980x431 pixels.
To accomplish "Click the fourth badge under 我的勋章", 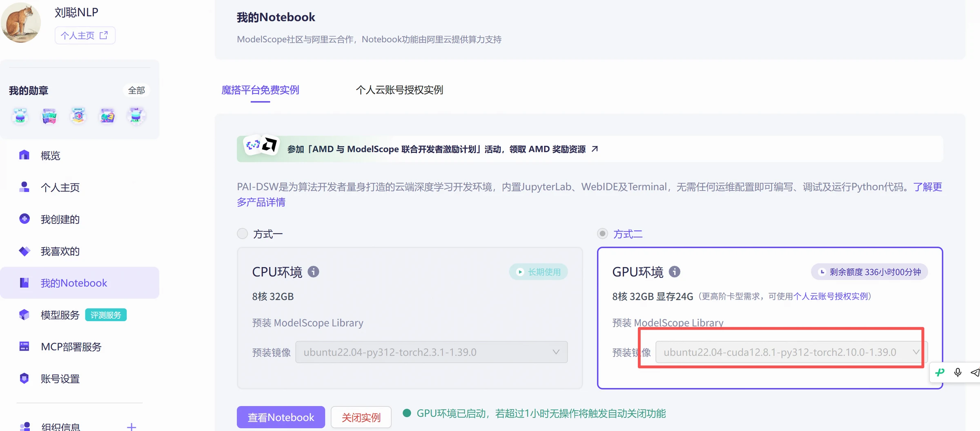I will coord(107,116).
